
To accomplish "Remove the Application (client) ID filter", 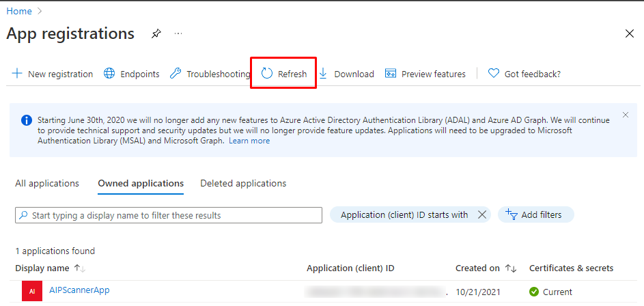I will [x=482, y=214].
